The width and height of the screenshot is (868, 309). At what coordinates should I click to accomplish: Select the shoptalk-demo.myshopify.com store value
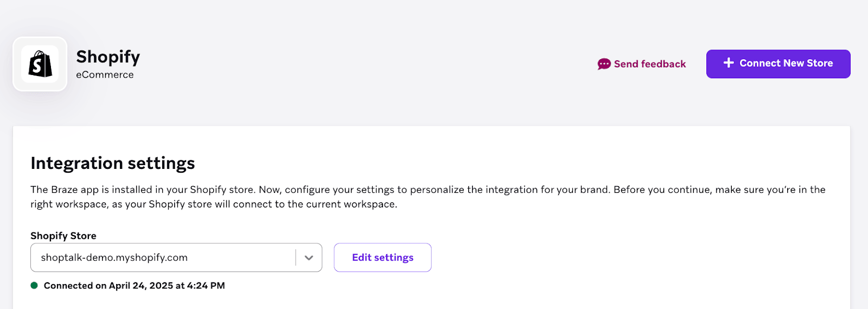pos(114,257)
